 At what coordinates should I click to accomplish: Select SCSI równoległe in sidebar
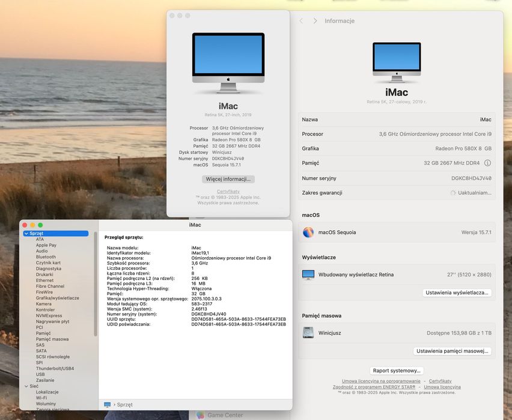click(52, 357)
